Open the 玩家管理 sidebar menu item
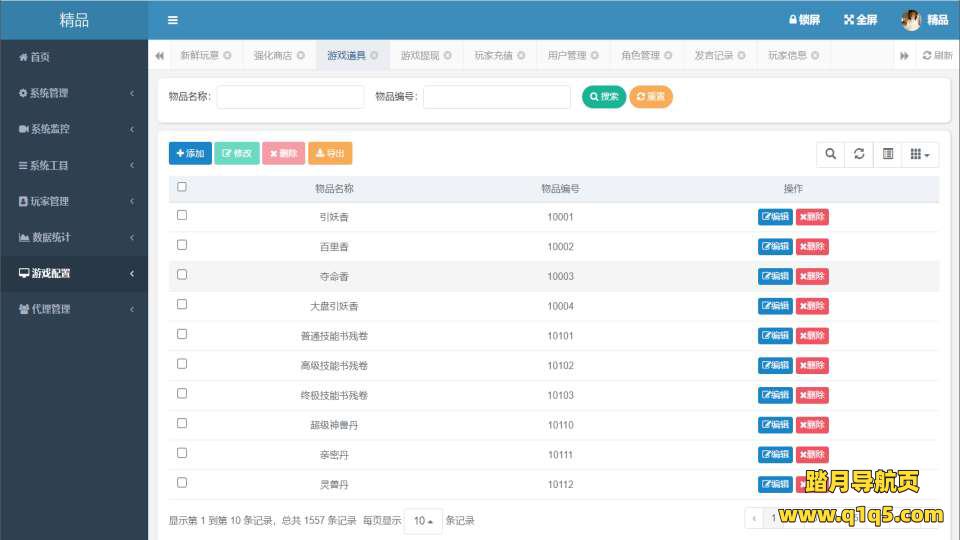Screen dimensions: 960x540 coord(74,202)
